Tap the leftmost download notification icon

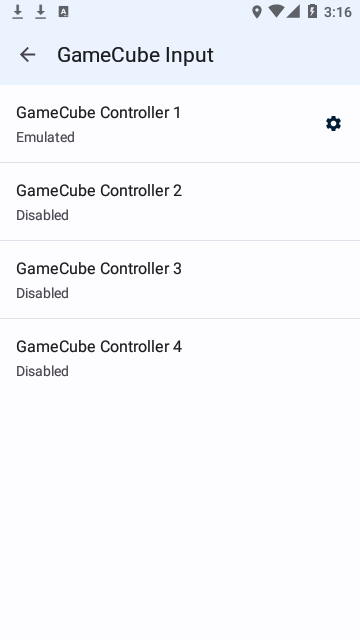18,12
